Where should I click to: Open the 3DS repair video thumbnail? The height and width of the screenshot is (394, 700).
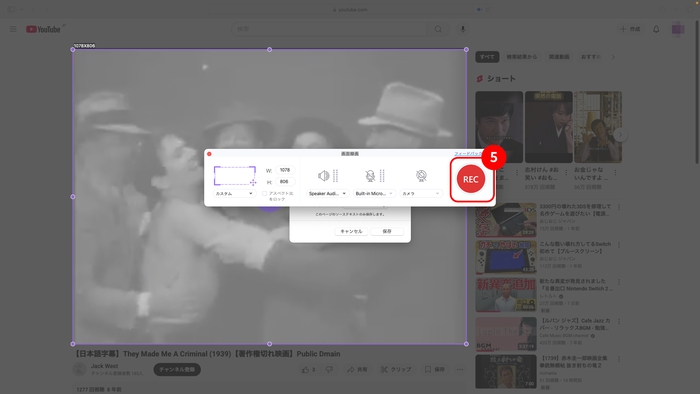pos(506,220)
